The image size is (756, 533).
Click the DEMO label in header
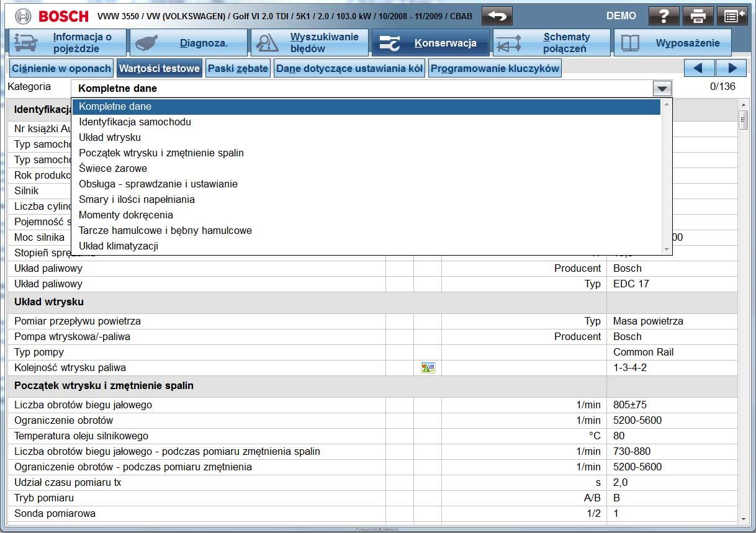621,16
